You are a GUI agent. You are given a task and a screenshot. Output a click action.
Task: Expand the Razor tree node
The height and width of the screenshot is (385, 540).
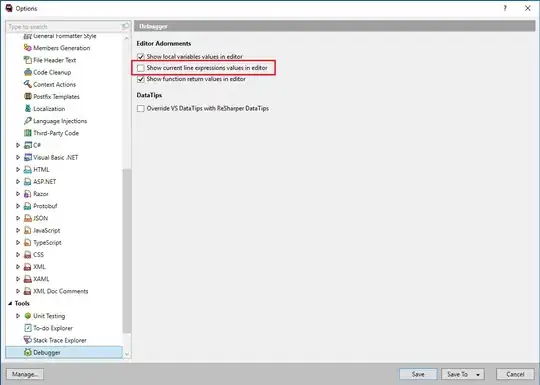(18, 194)
